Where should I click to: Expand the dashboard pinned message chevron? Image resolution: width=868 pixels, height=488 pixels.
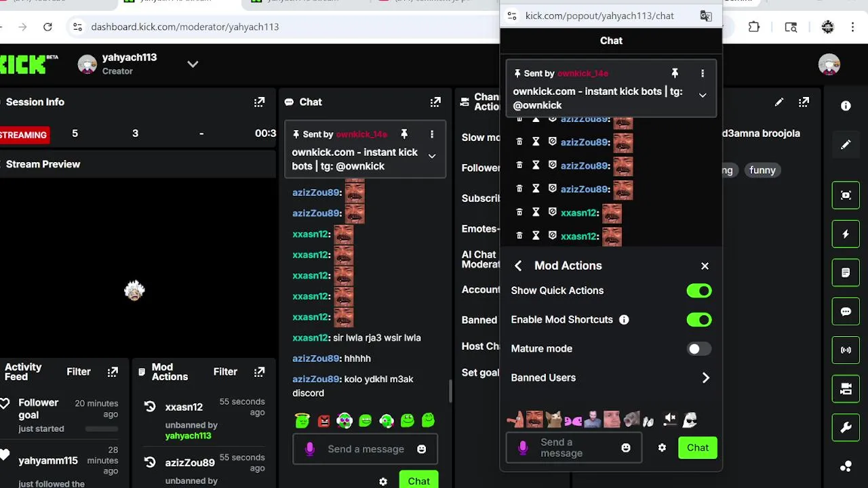click(432, 156)
